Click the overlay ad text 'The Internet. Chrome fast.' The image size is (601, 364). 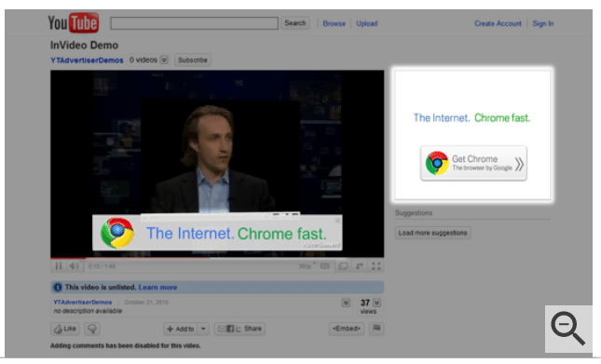click(236, 234)
